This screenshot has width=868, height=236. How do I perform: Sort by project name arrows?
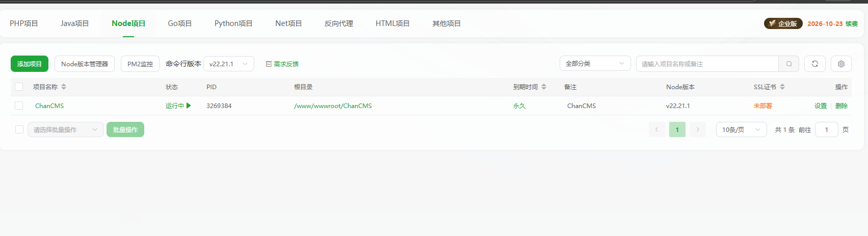coord(64,87)
